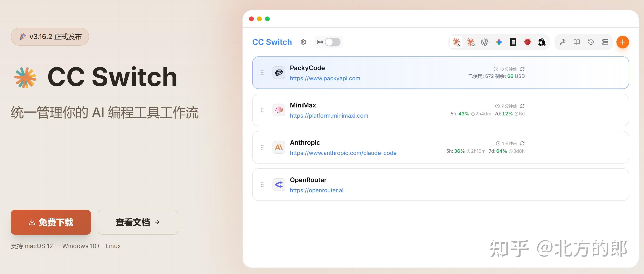Click the v3.16.2 正式发布 release badge
Image resolution: width=644 pixels, height=274 pixels.
pyautogui.click(x=50, y=36)
